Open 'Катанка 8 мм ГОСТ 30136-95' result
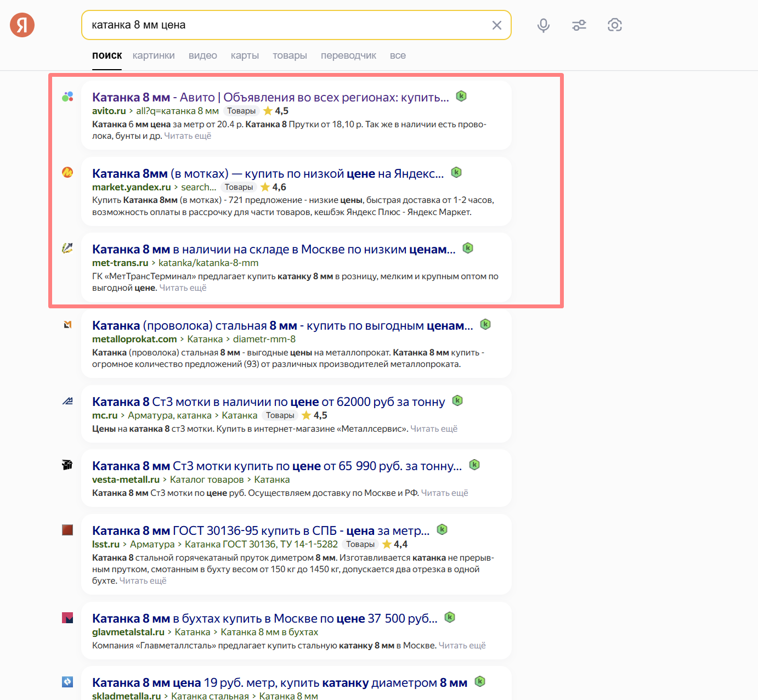 click(x=261, y=530)
